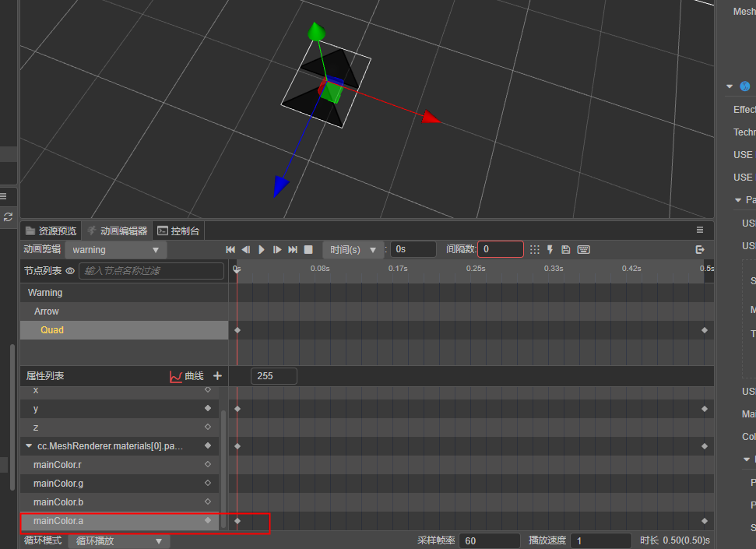Click the 间隔数 spacing number field
Image resolution: width=756 pixels, height=549 pixels.
coord(501,249)
